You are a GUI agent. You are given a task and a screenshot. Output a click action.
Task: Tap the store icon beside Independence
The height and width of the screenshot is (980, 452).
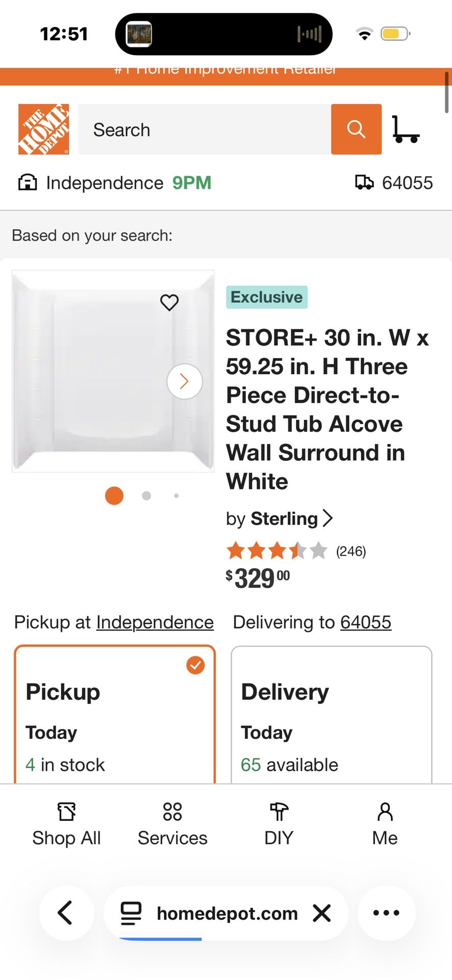coord(28,183)
